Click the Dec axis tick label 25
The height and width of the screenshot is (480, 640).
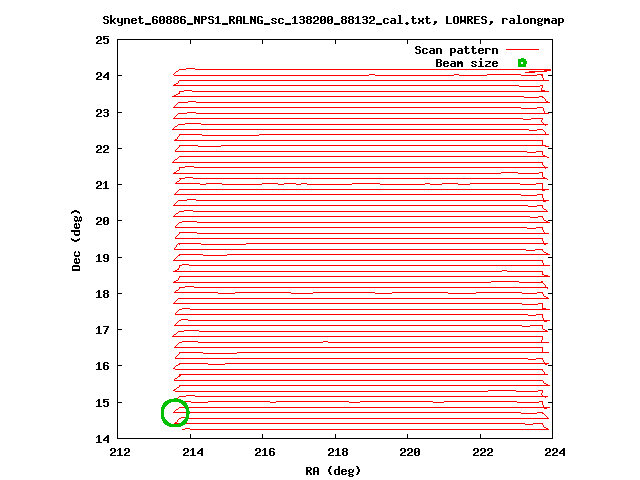102,40
